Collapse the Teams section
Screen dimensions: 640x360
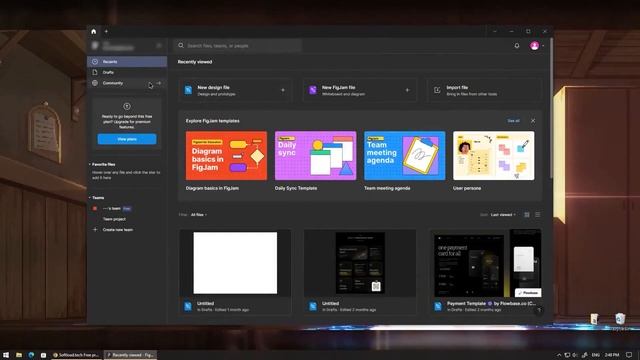[90, 198]
